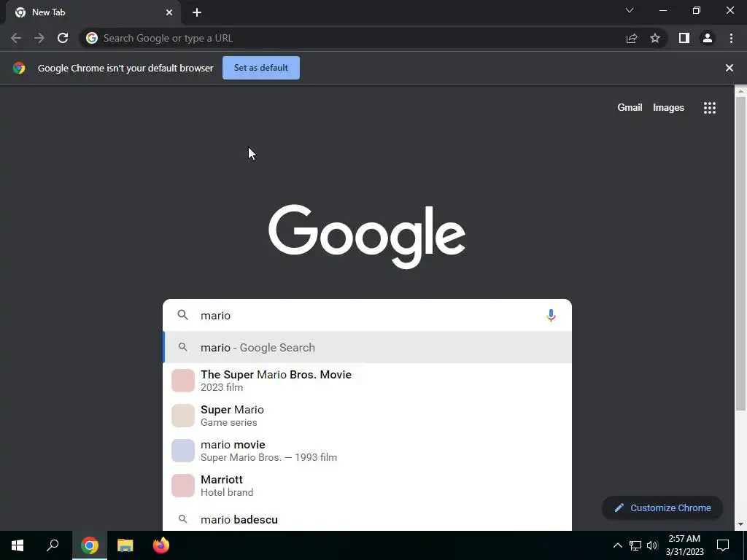Click the magnifier icon beside mario input
Image resolution: width=747 pixels, height=560 pixels.
[182, 315]
